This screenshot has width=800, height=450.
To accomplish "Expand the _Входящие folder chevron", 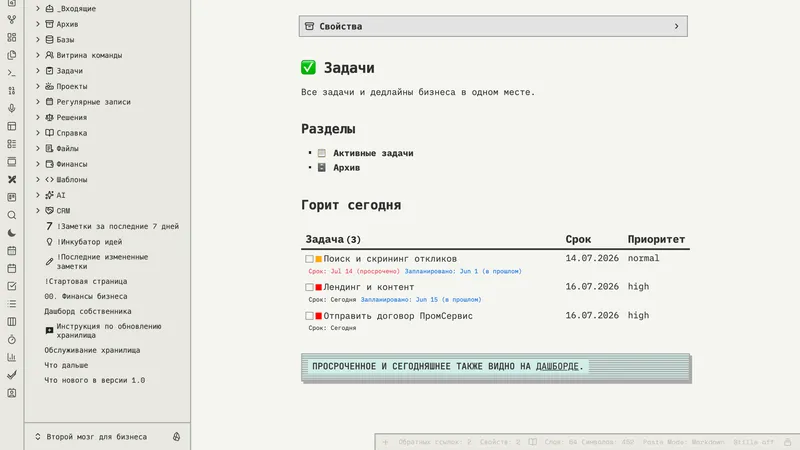I will pyautogui.click(x=38, y=8).
